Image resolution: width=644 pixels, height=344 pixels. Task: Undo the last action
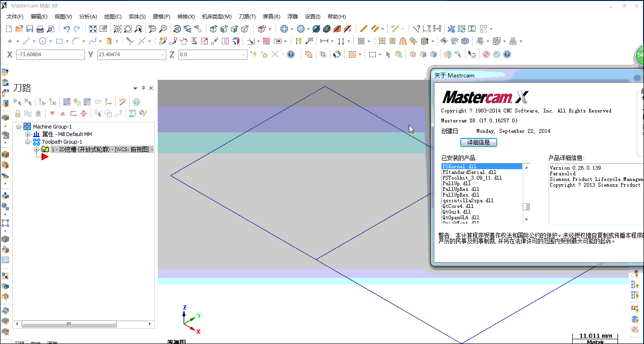click(x=67, y=29)
